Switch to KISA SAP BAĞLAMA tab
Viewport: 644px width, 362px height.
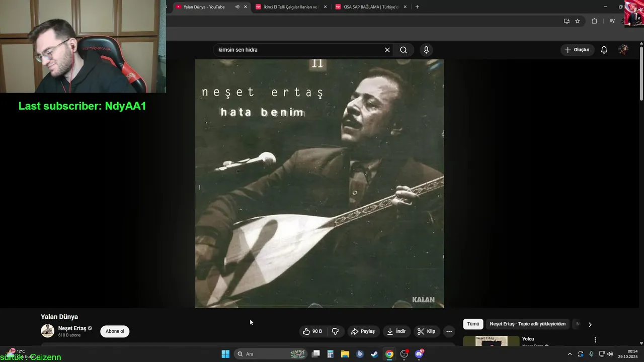click(x=371, y=7)
